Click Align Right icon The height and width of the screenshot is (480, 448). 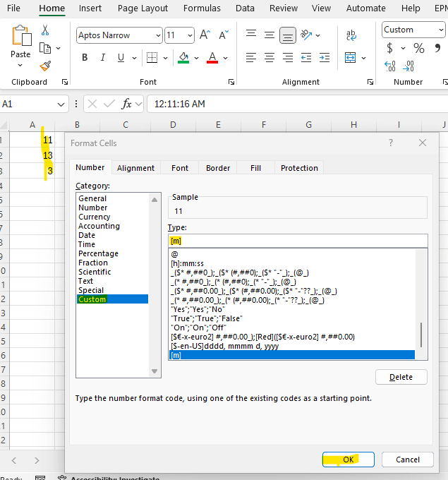pos(288,58)
